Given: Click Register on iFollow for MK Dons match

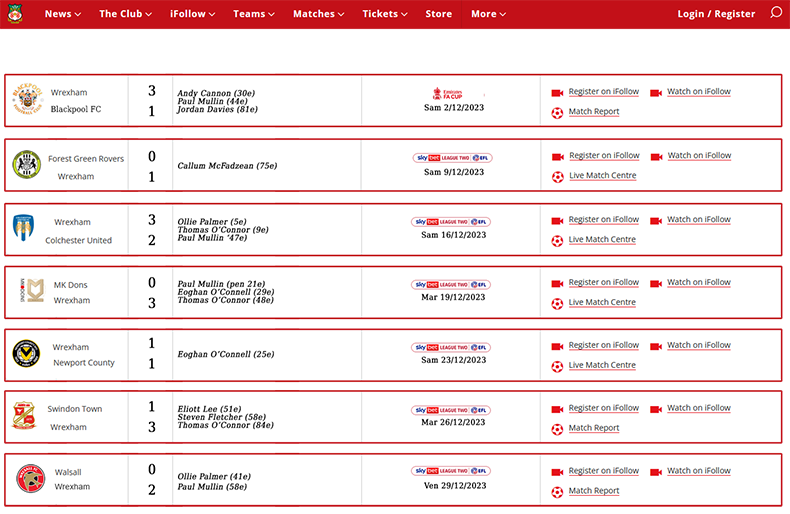Looking at the screenshot, I should click(x=603, y=283).
